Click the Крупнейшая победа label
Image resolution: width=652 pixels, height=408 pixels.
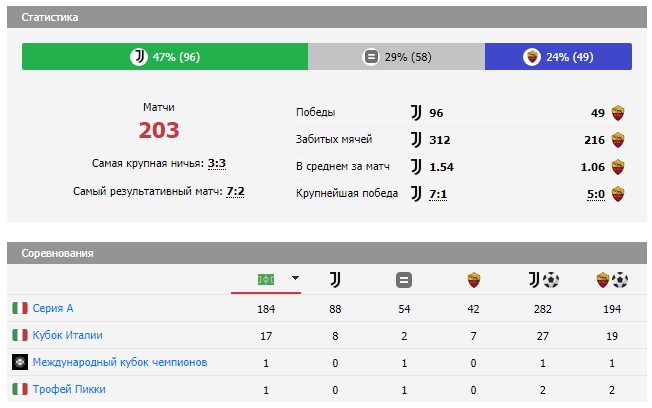point(347,193)
